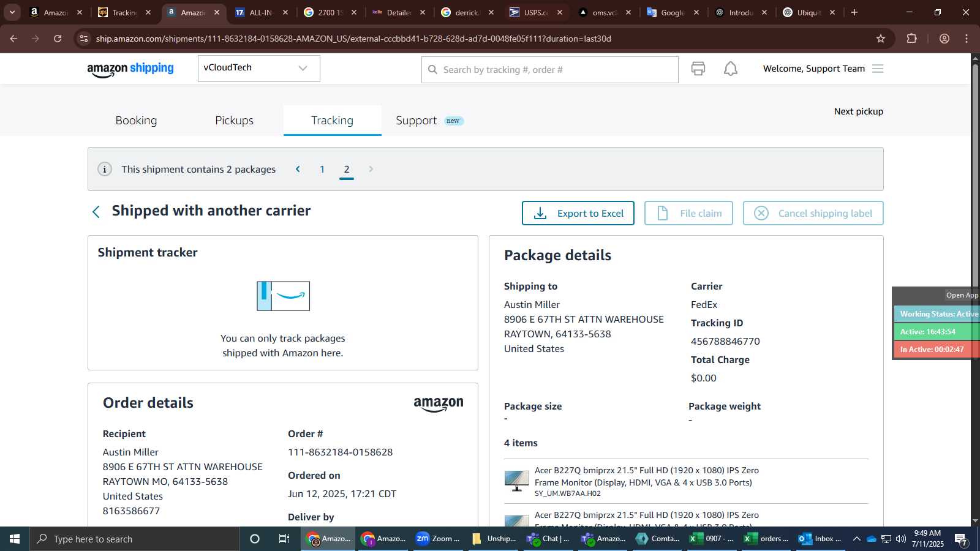
Task: Open the Windows notification center
Action: [962, 539]
